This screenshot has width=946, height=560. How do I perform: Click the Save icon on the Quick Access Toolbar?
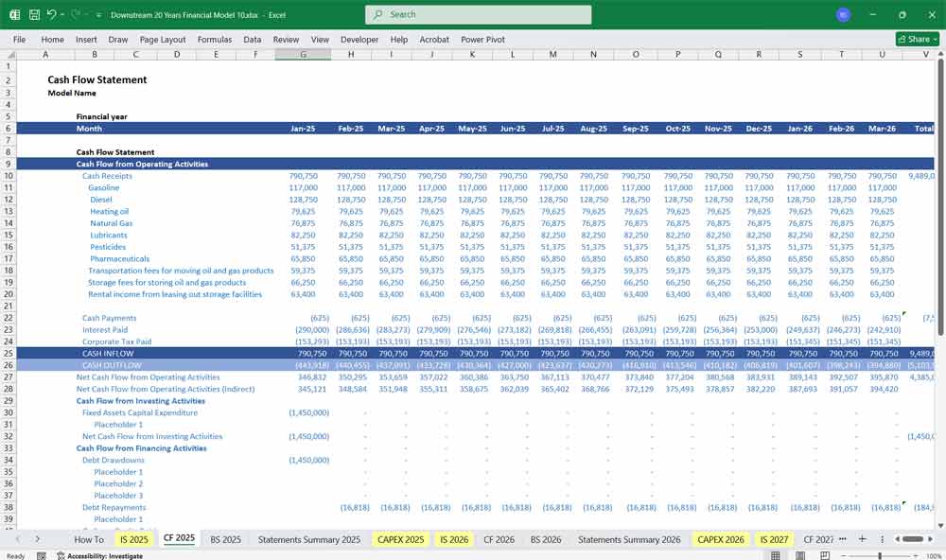(33, 14)
